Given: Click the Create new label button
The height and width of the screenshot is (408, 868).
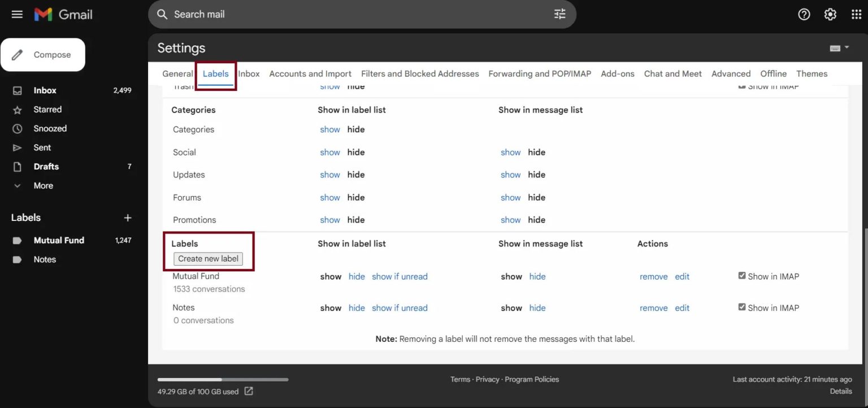Looking at the screenshot, I should coord(208,258).
